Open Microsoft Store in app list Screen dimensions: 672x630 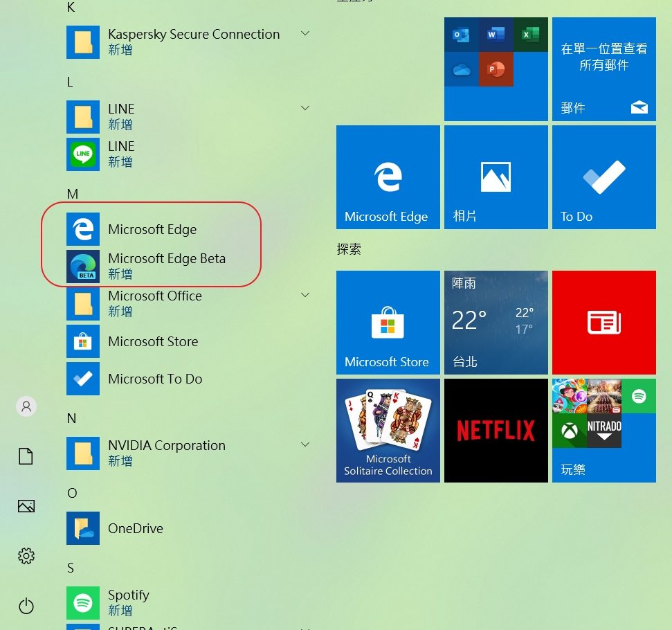pyautogui.click(x=188, y=341)
